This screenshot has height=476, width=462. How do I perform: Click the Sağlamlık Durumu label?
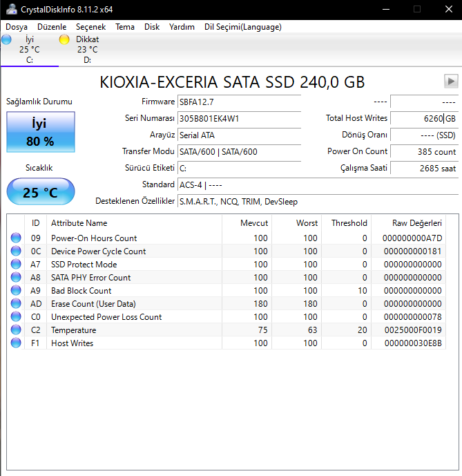pyautogui.click(x=39, y=102)
